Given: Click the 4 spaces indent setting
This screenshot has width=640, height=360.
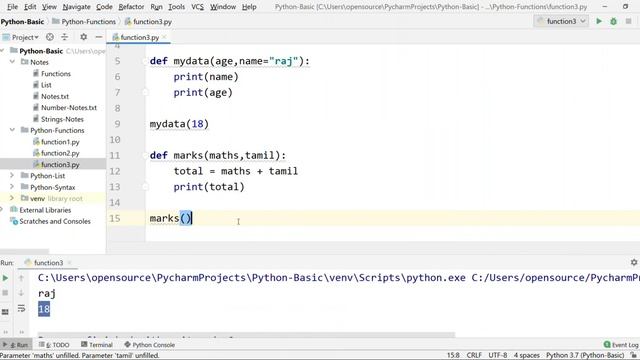Looking at the screenshot, I should [527, 355].
